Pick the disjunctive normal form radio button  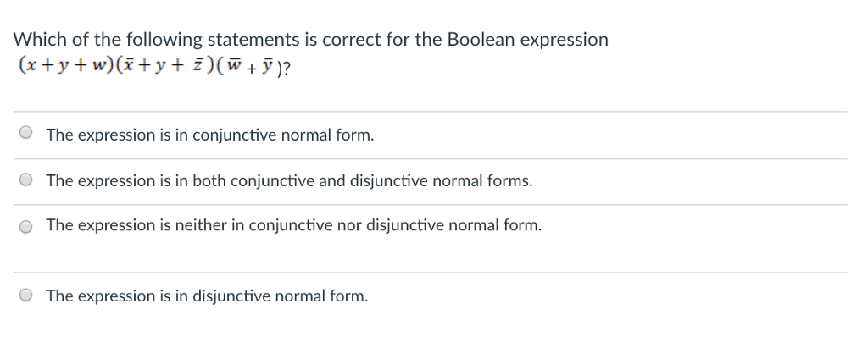(25, 295)
